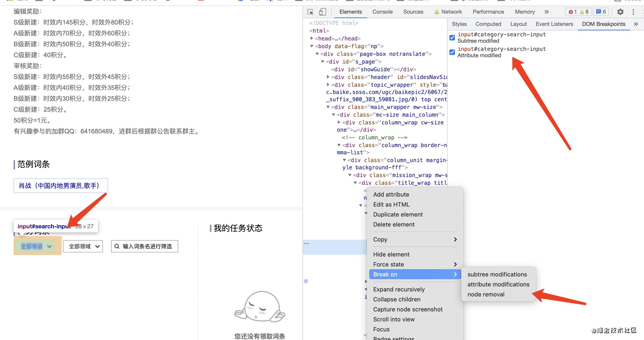The height and width of the screenshot is (340, 644).
Task: Collapse the body element node
Action: coord(312,46)
